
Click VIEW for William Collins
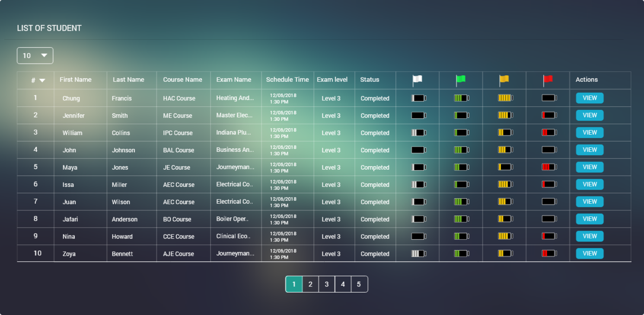(590, 133)
